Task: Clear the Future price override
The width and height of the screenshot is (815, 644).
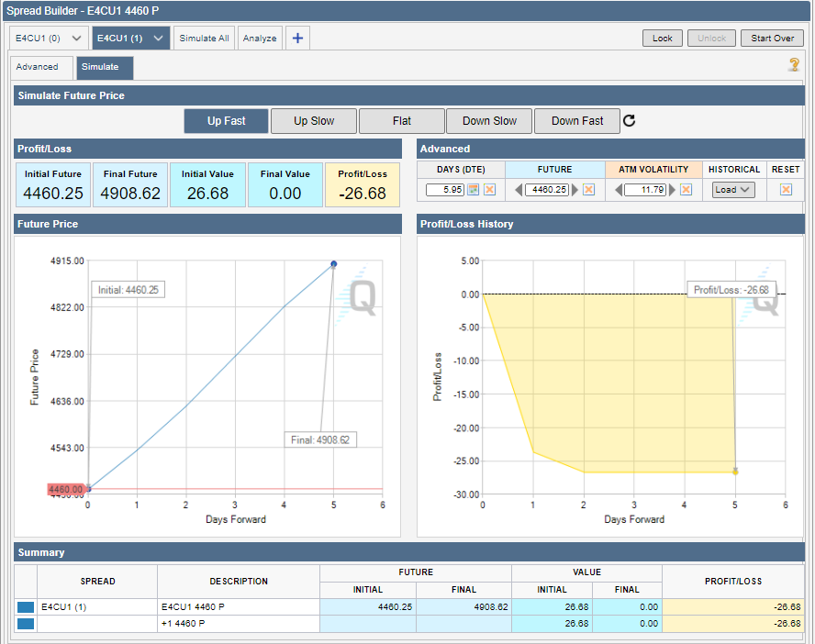Action: (x=588, y=190)
